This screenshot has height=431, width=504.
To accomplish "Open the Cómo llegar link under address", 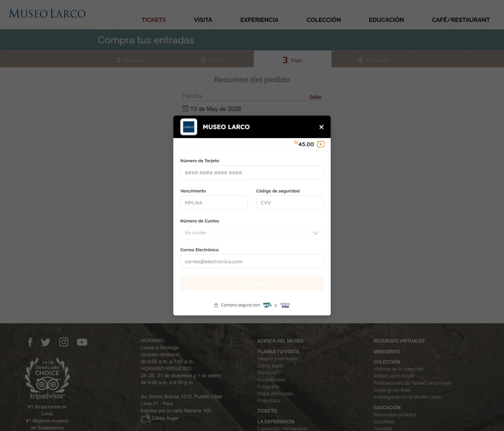I will point(165,418).
